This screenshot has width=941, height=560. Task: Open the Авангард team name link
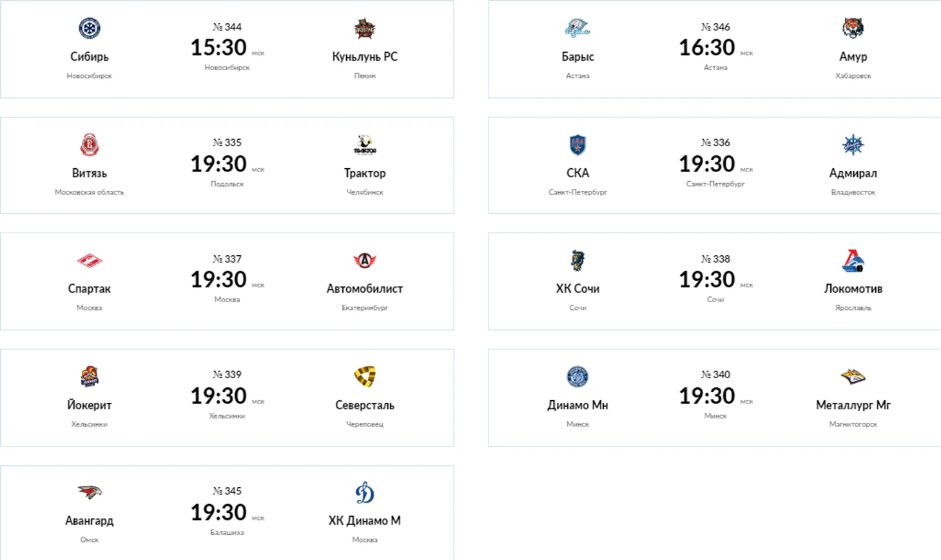[x=90, y=521]
